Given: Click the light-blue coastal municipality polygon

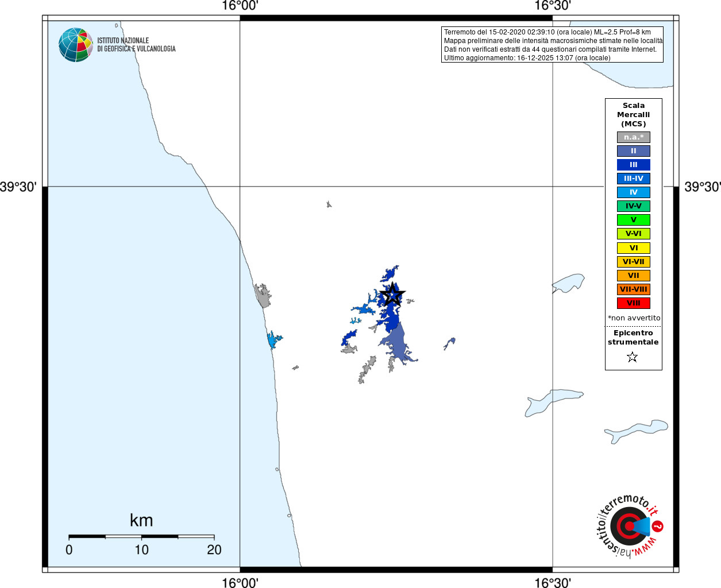Looking at the screenshot, I should tap(274, 339).
